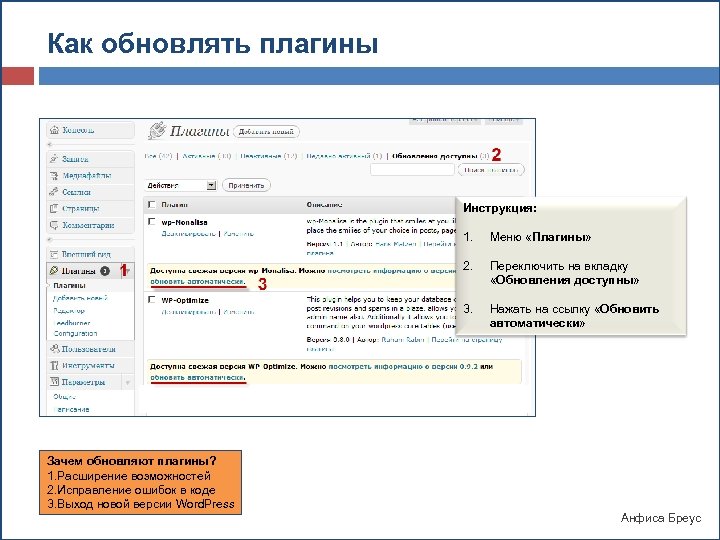Click the Ссылки chain-link icon
The image size is (720, 540).
(x=54, y=192)
